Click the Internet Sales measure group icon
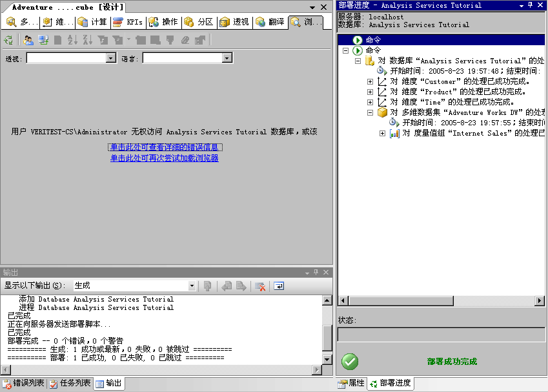Viewport: 548px width, 392px height. [x=394, y=133]
